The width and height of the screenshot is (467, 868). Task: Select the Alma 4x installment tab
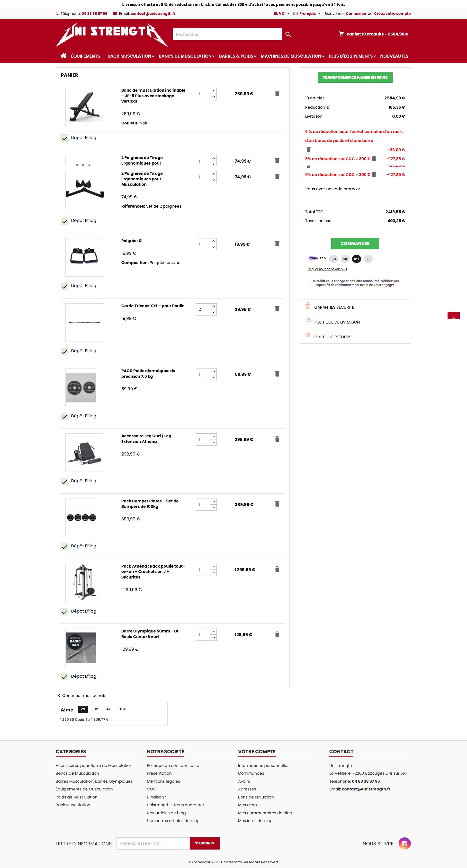pos(108,709)
